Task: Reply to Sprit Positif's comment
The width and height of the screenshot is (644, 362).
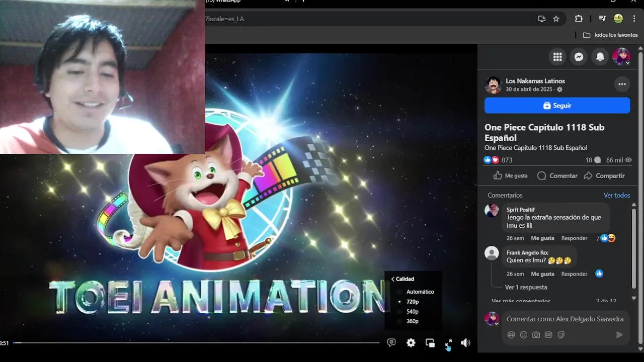Action: [574, 238]
